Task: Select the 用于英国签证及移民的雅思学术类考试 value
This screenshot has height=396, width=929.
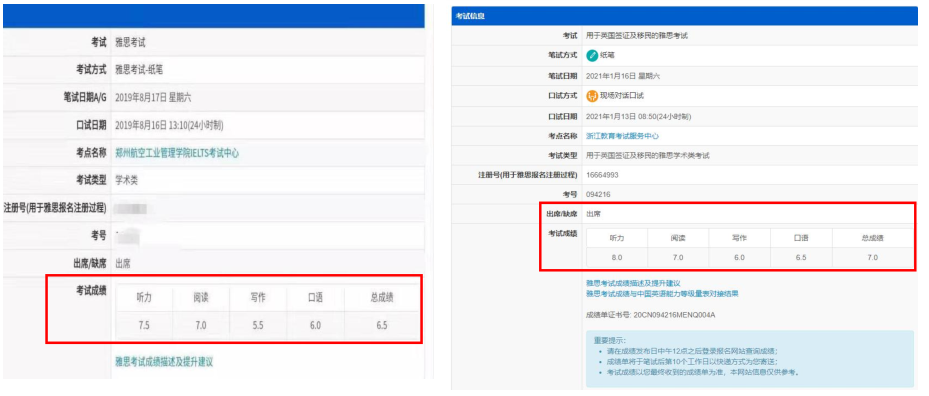Action: (x=648, y=156)
